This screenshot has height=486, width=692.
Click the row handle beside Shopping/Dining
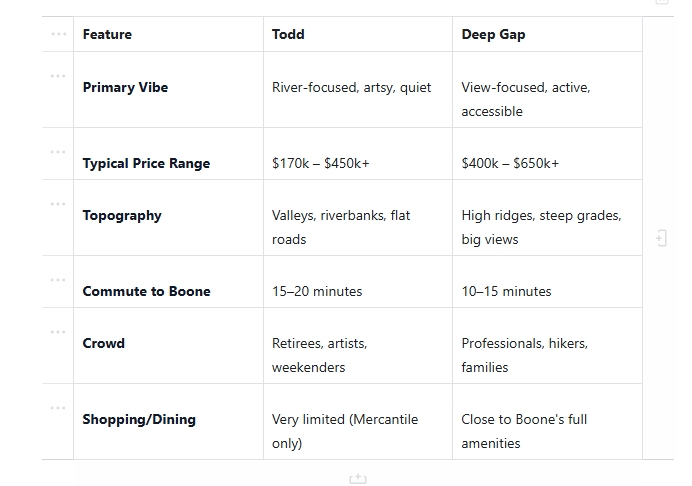[x=58, y=408]
